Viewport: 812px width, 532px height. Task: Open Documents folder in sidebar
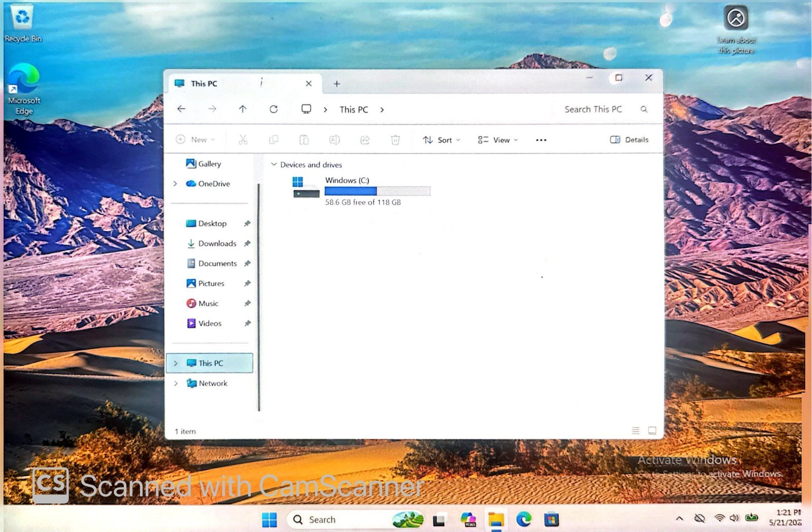pos(212,263)
